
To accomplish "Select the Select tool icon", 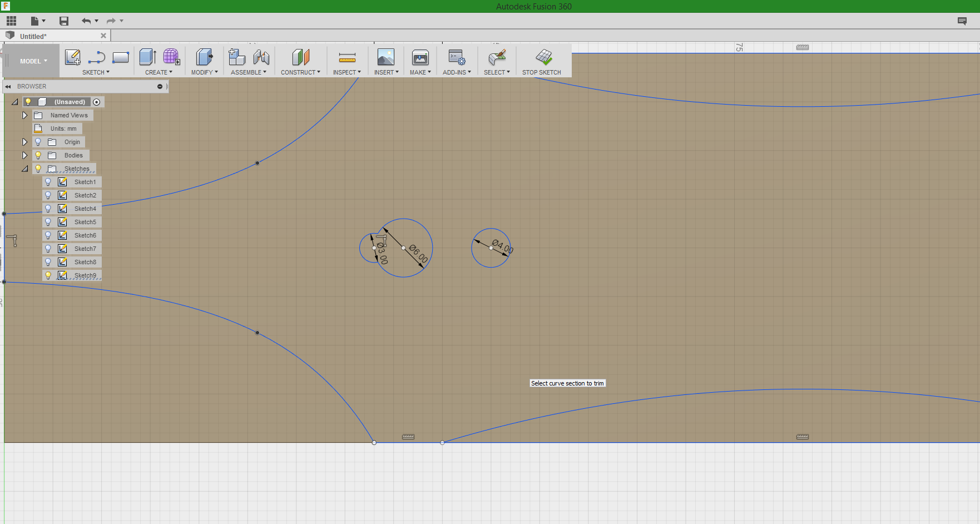I will coord(497,57).
